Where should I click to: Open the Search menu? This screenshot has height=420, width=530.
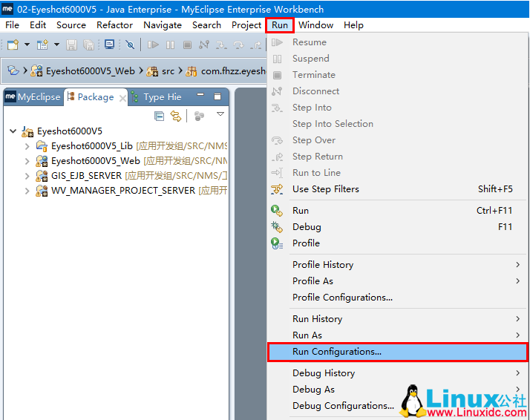tap(206, 25)
